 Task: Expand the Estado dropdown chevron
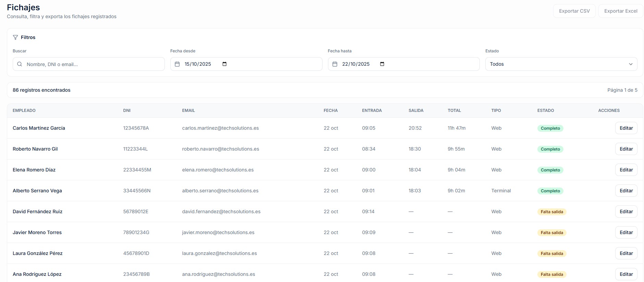pos(631,64)
